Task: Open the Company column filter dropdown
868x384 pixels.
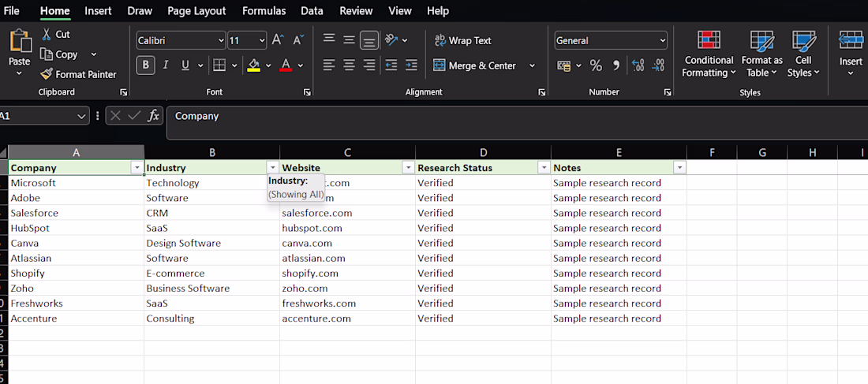Action: coord(137,168)
